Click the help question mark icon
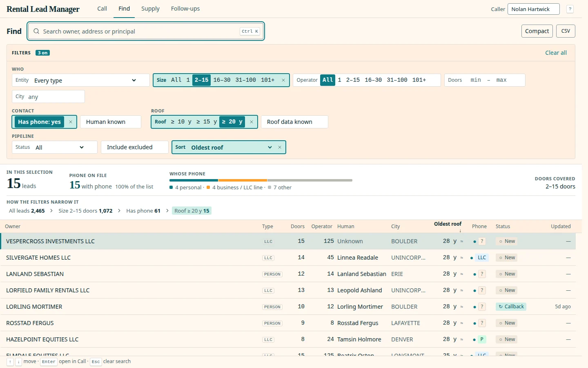The width and height of the screenshot is (588, 368). [x=570, y=9]
